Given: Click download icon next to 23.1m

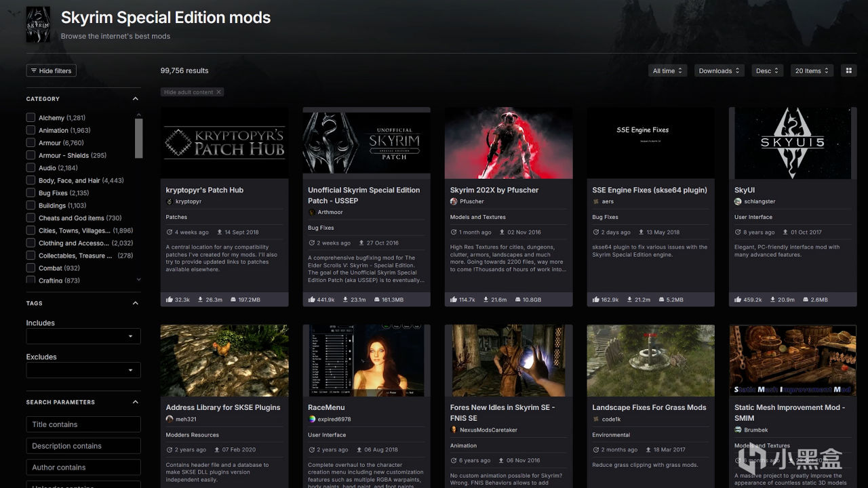Looking at the screenshot, I should click(x=346, y=299).
